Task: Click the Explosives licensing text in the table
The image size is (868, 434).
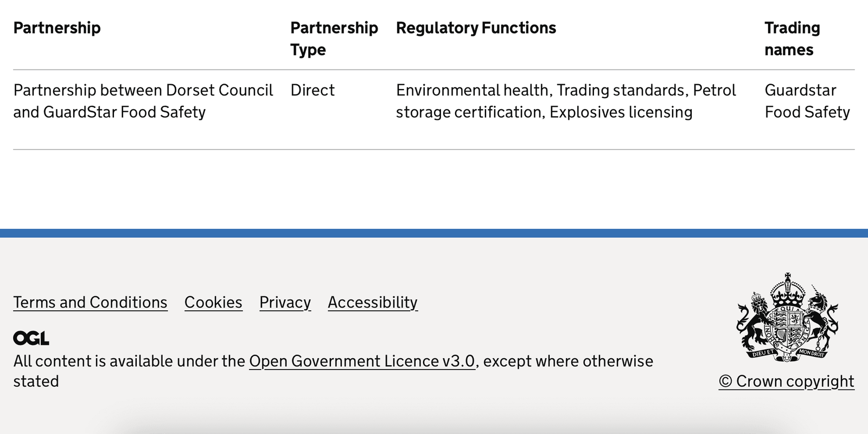Action: (x=621, y=112)
